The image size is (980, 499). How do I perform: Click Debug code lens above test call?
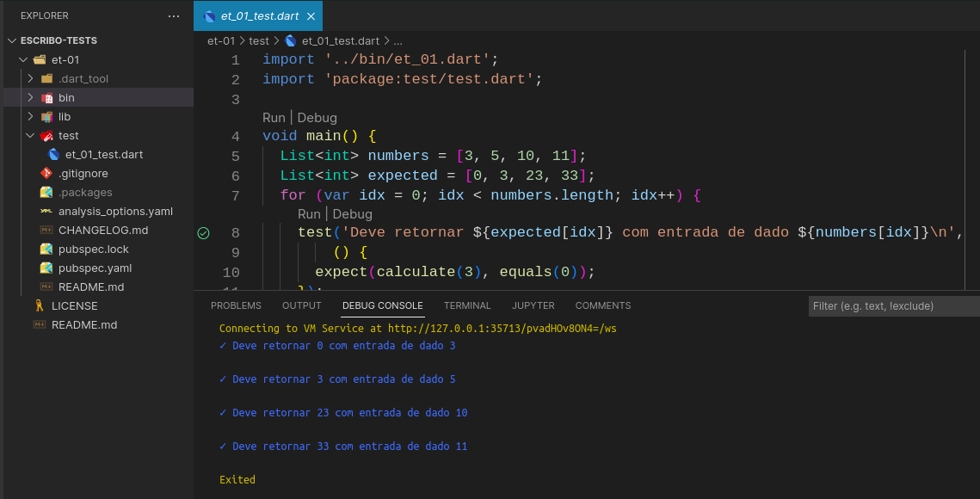(x=352, y=214)
